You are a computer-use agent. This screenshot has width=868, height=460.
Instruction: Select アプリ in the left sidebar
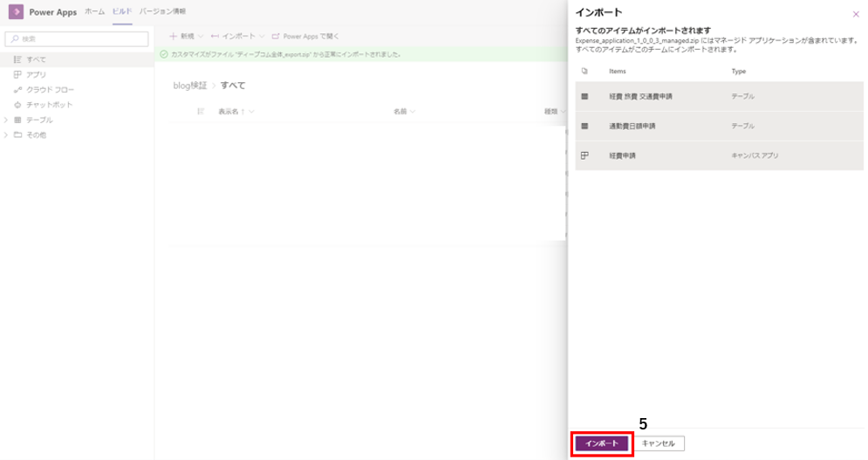coord(36,74)
